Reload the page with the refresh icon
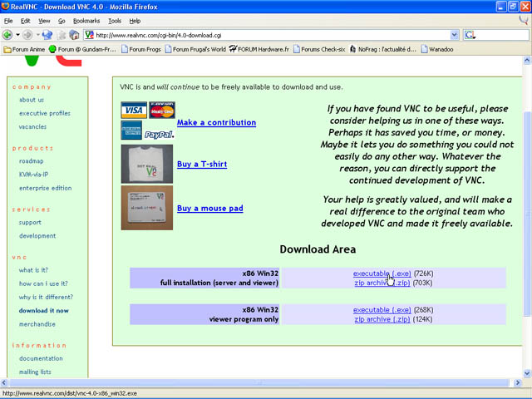 click(x=47, y=35)
